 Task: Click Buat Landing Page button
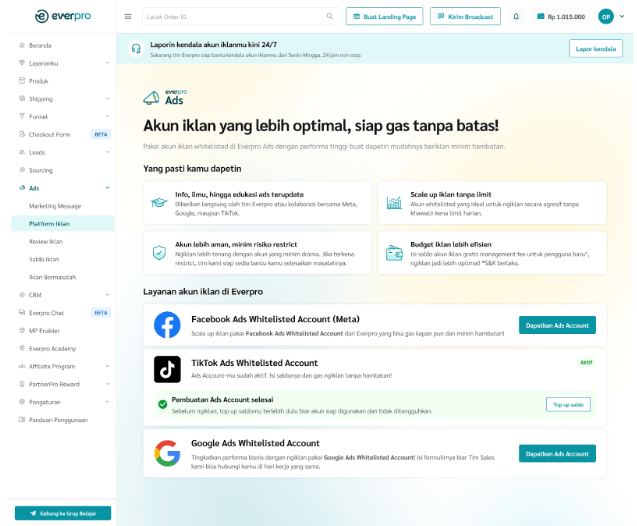pyautogui.click(x=384, y=17)
